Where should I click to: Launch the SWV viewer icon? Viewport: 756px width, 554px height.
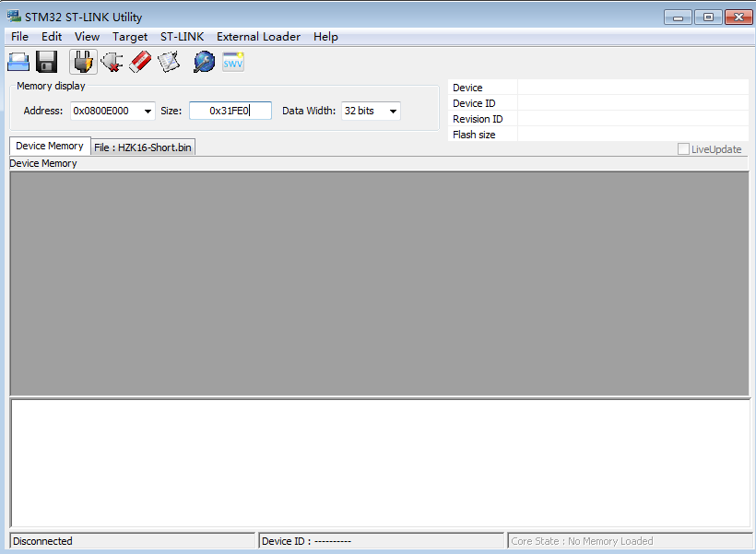point(233,62)
